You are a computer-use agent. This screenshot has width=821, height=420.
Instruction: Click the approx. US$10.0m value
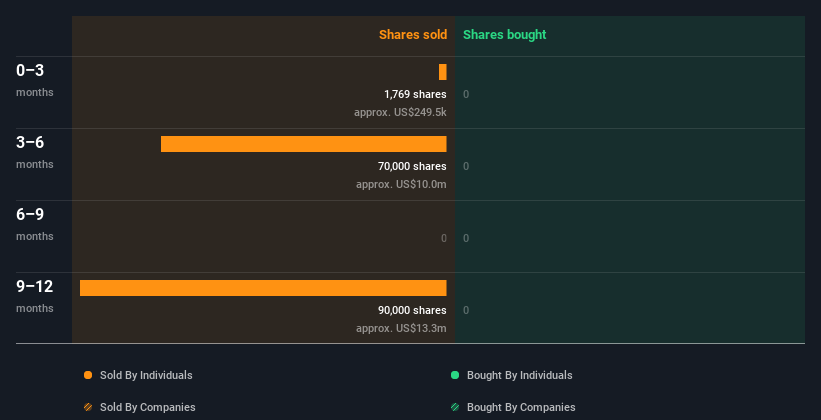[402, 184]
